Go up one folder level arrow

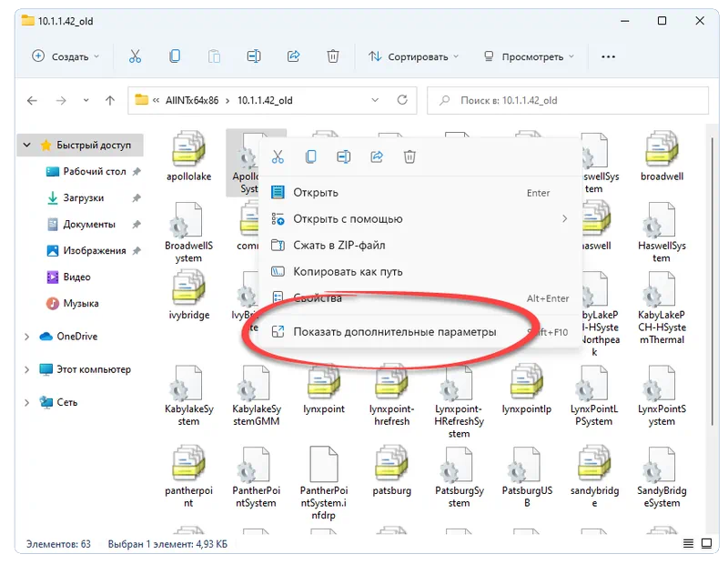tap(110, 100)
